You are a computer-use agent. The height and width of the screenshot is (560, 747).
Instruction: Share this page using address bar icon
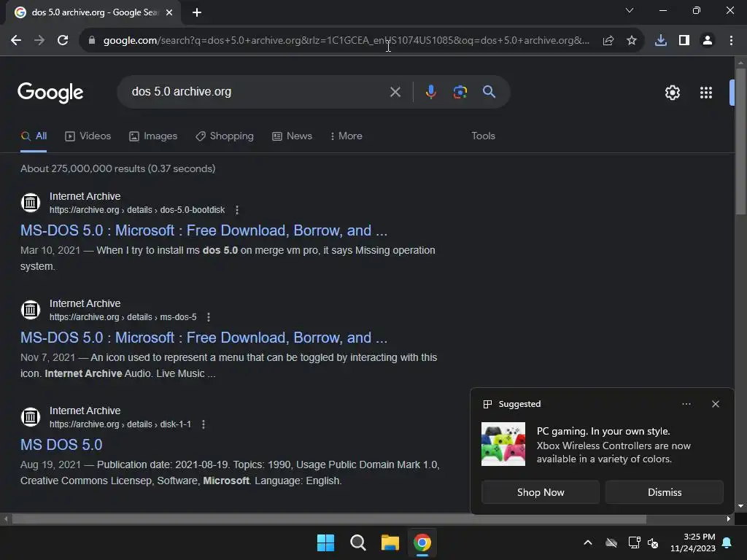coord(608,41)
